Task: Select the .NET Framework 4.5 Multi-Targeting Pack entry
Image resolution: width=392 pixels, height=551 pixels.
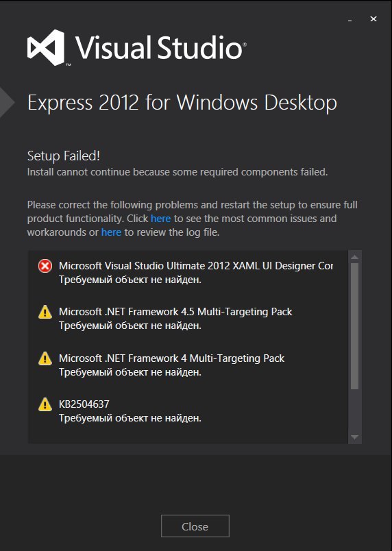Action: (188, 319)
